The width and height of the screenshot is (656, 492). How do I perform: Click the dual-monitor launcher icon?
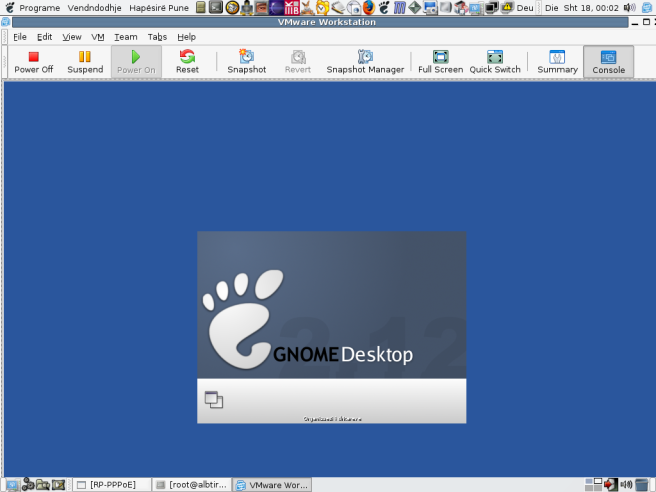pos(492,8)
